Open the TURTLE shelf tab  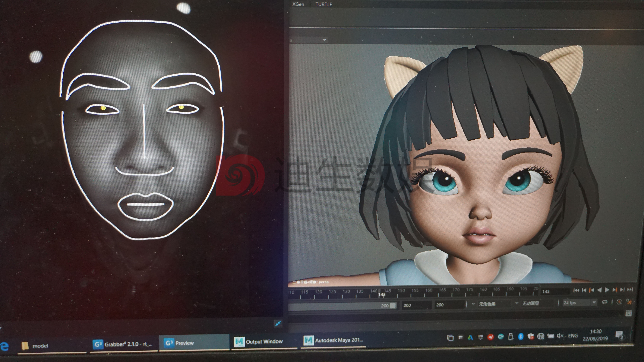pos(324,5)
